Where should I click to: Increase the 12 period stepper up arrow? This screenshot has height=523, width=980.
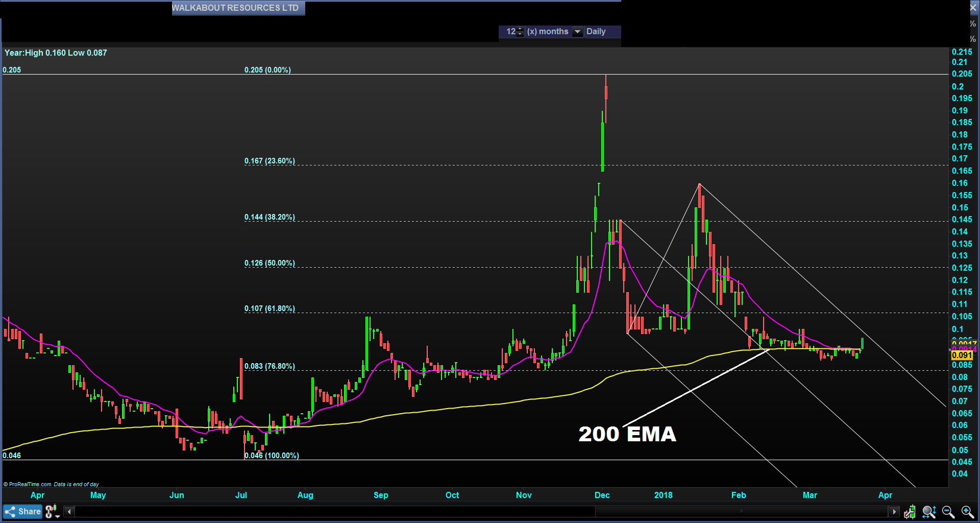[x=520, y=29]
